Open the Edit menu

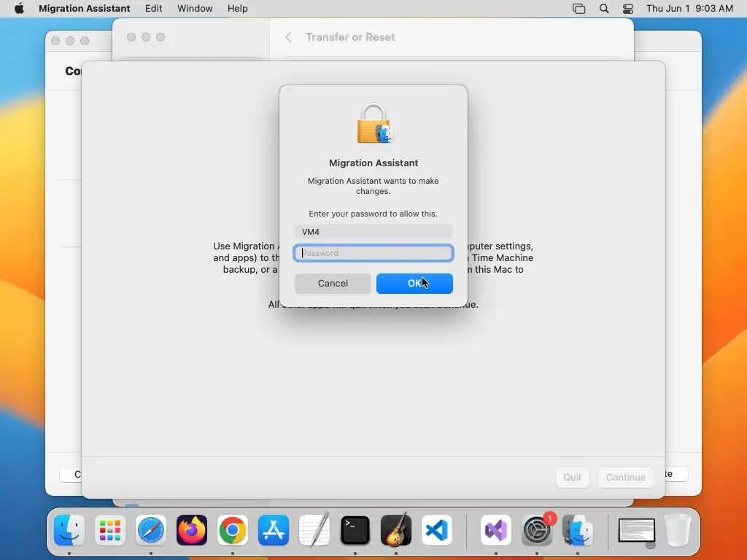coord(153,9)
